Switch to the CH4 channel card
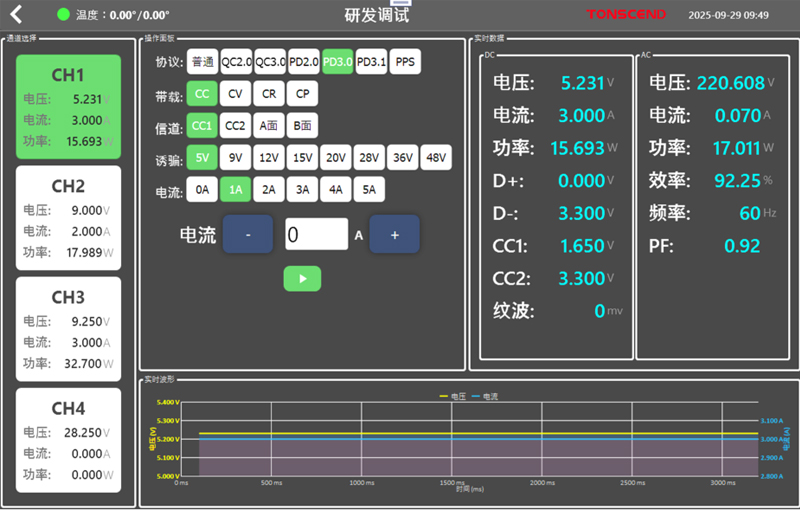This screenshot has width=800, height=510. tap(68, 439)
